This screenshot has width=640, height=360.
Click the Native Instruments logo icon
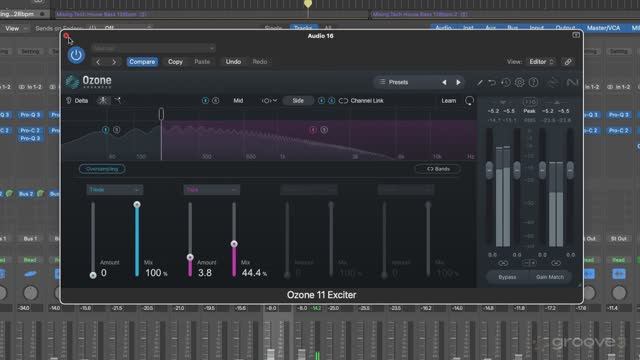coord(573,82)
